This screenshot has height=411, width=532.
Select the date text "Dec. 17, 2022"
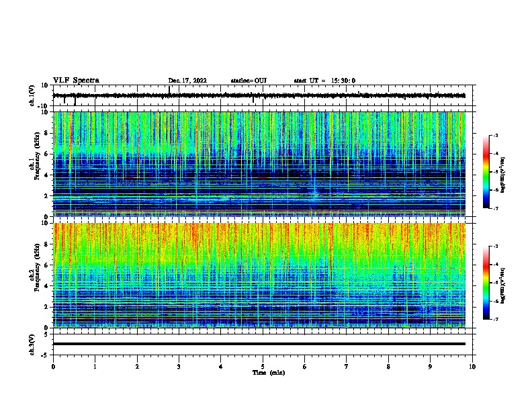[187, 81]
